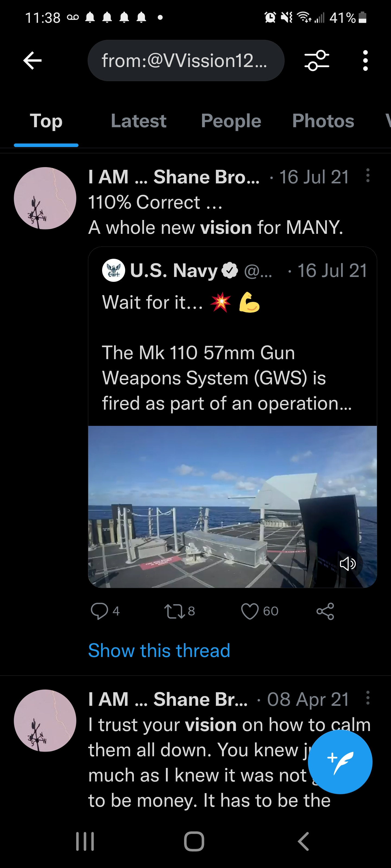
Task: Switch to the People tab
Action: pyautogui.click(x=231, y=121)
